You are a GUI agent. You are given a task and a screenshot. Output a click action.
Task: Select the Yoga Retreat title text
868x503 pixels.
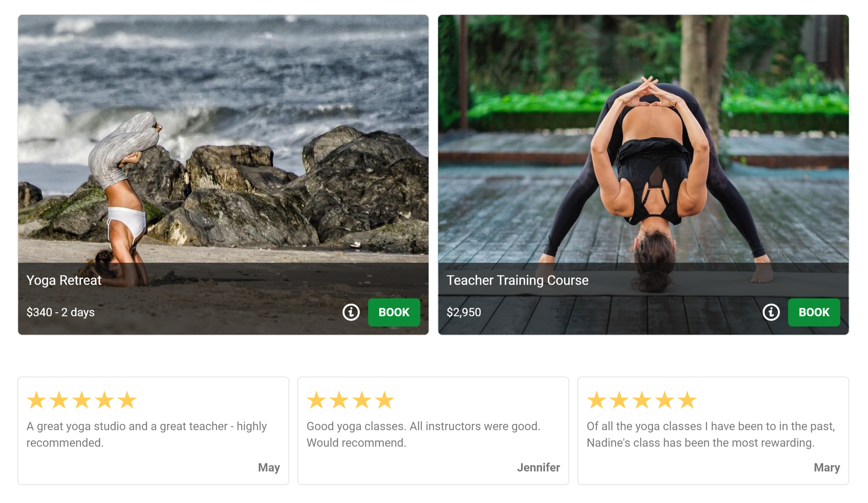[64, 280]
